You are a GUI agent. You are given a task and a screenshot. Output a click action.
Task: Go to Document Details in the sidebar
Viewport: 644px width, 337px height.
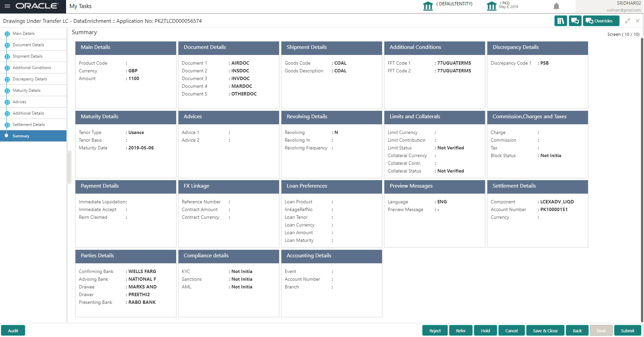click(x=28, y=45)
